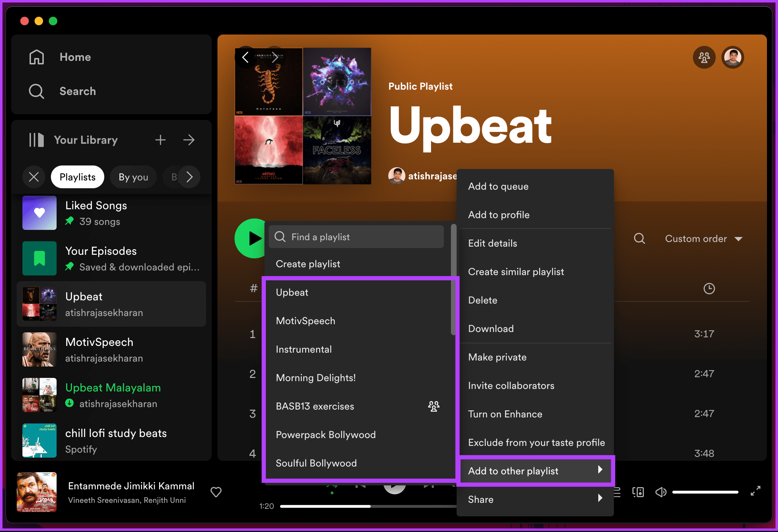778x532 pixels.
Task: Click the green pin on Liked Songs
Action: click(x=70, y=221)
